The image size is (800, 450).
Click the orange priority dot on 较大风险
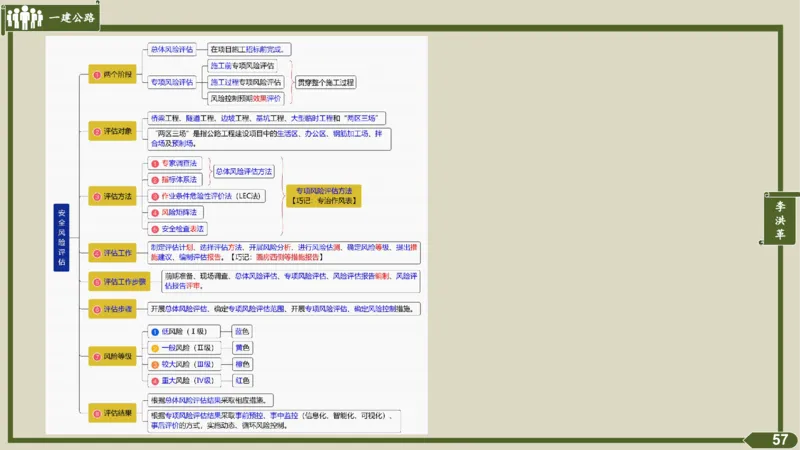pyautogui.click(x=155, y=365)
